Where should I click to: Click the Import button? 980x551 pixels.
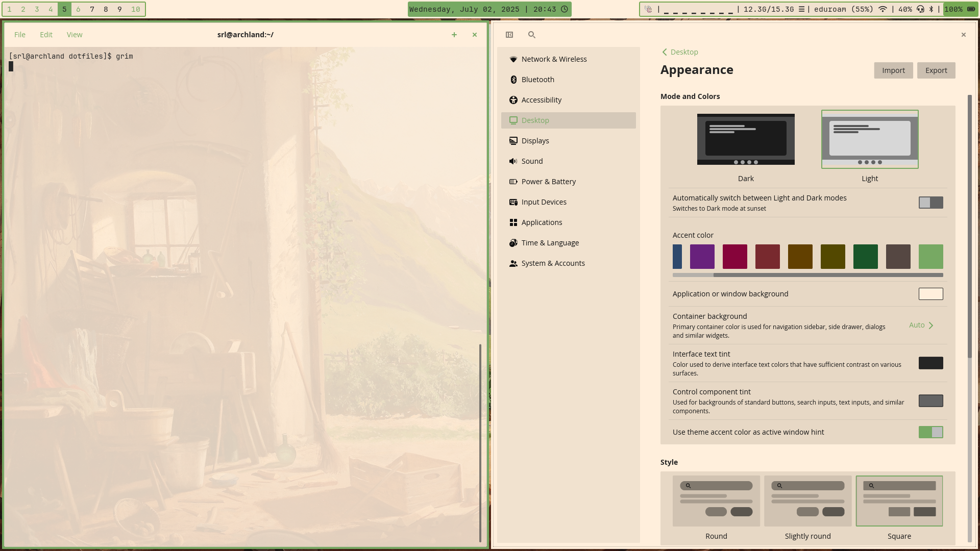pyautogui.click(x=893, y=70)
